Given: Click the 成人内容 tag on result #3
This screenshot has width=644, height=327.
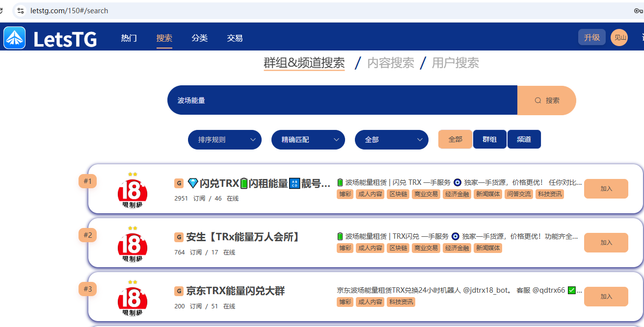Looking at the screenshot, I should [370, 302].
